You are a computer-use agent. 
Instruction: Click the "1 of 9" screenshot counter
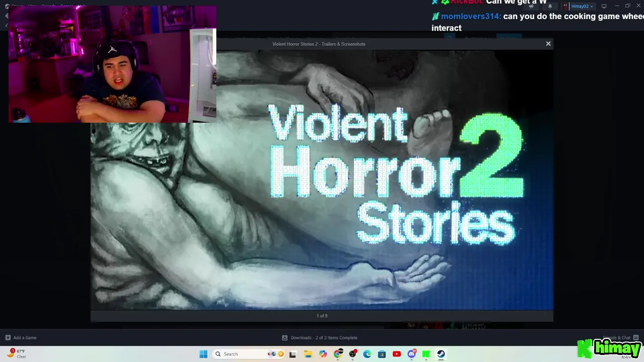pyautogui.click(x=322, y=316)
